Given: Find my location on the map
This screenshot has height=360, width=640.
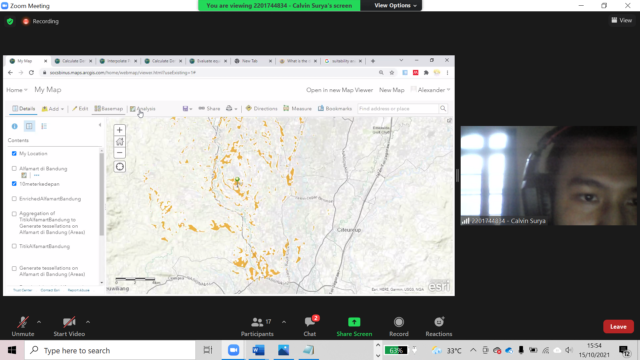Looking at the screenshot, I should (x=120, y=167).
